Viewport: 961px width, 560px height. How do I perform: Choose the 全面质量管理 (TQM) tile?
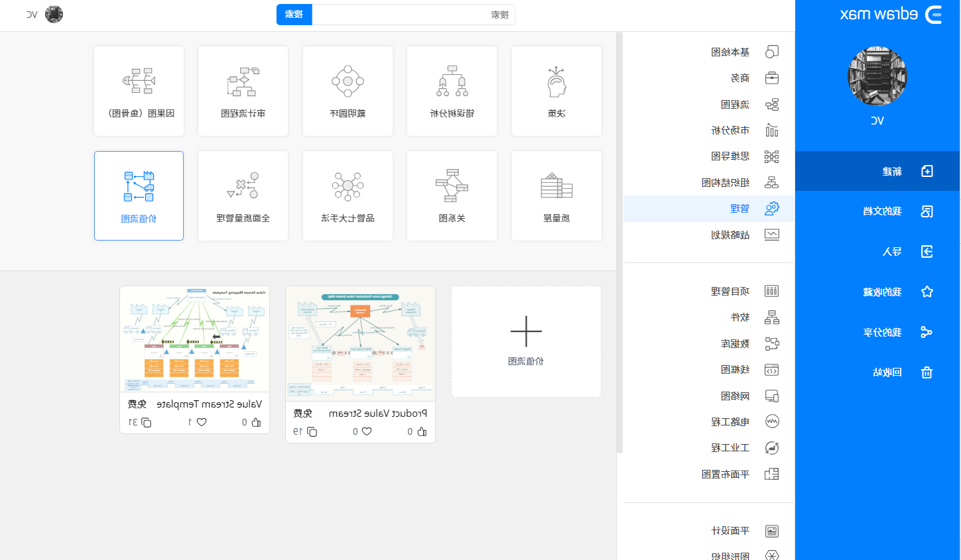[243, 196]
